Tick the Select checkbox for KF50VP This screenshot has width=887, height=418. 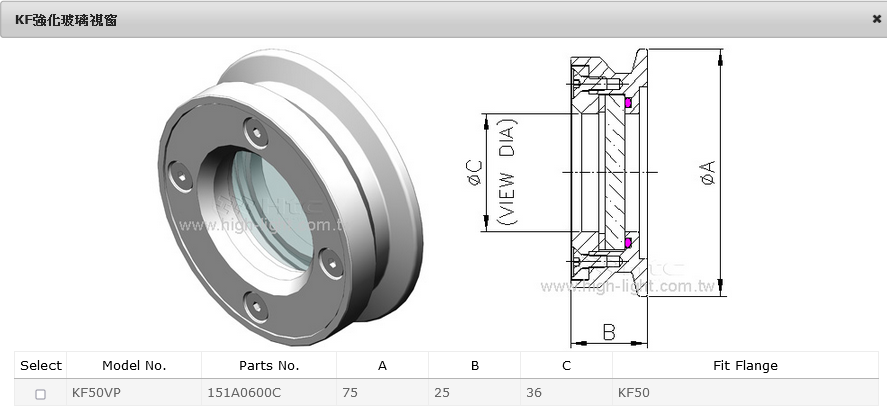41,394
